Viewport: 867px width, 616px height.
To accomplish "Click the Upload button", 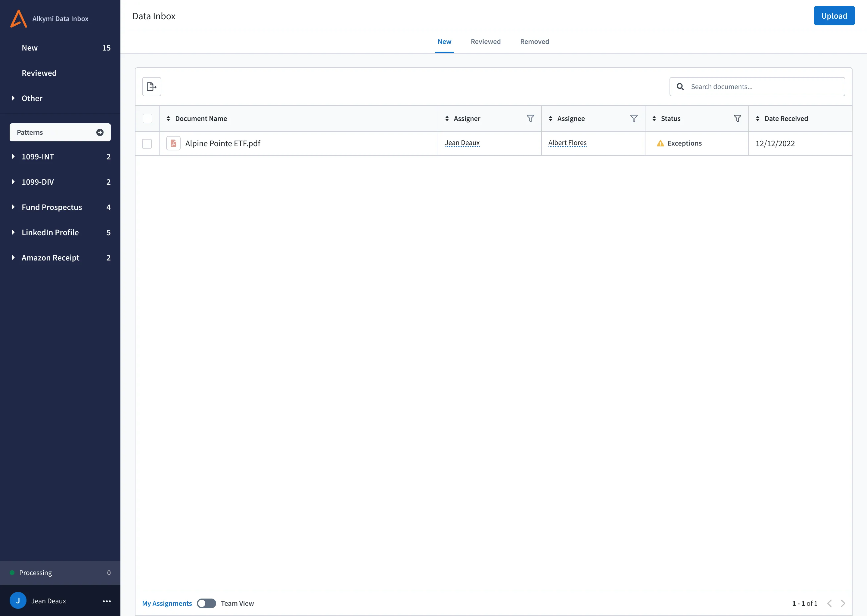I will point(834,16).
